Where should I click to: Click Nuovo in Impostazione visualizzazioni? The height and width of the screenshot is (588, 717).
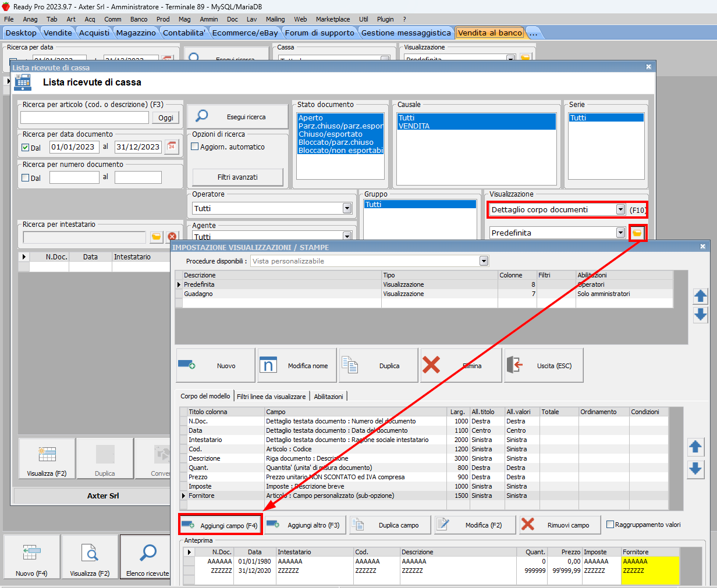(x=215, y=365)
